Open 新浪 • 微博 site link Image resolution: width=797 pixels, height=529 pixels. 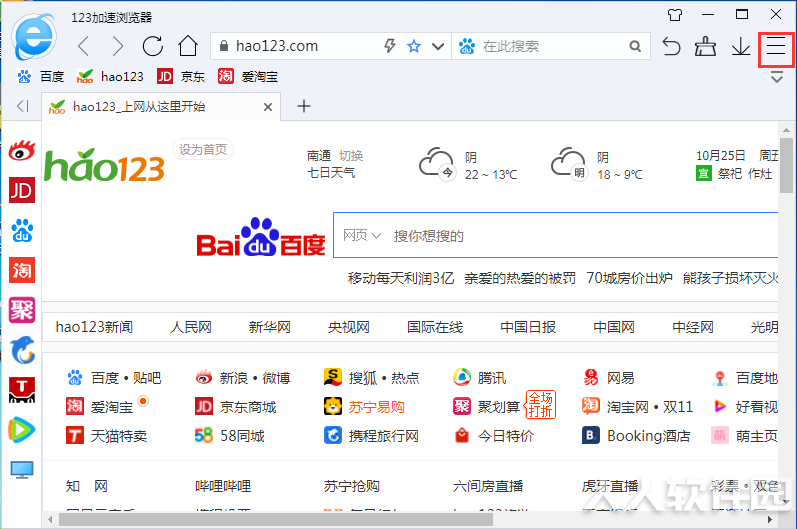[242, 378]
